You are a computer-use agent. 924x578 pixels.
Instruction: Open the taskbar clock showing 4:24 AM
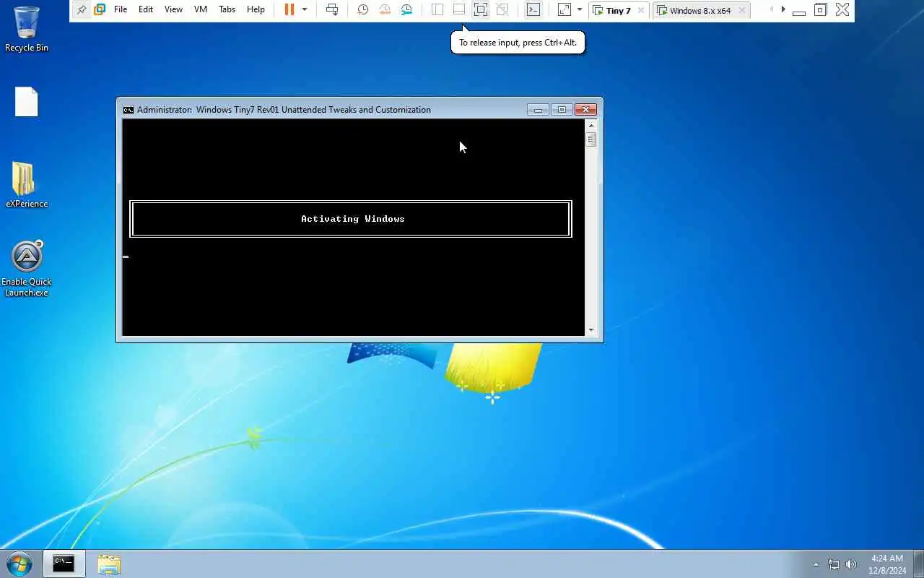(888, 564)
